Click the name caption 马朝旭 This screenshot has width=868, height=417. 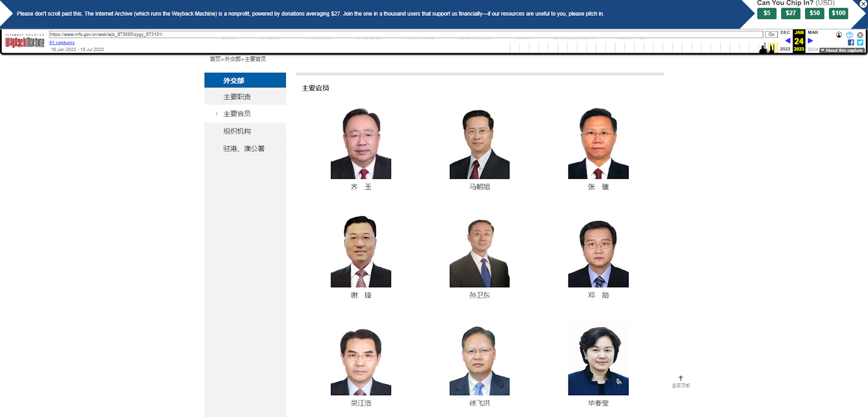[x=480, y=187]
